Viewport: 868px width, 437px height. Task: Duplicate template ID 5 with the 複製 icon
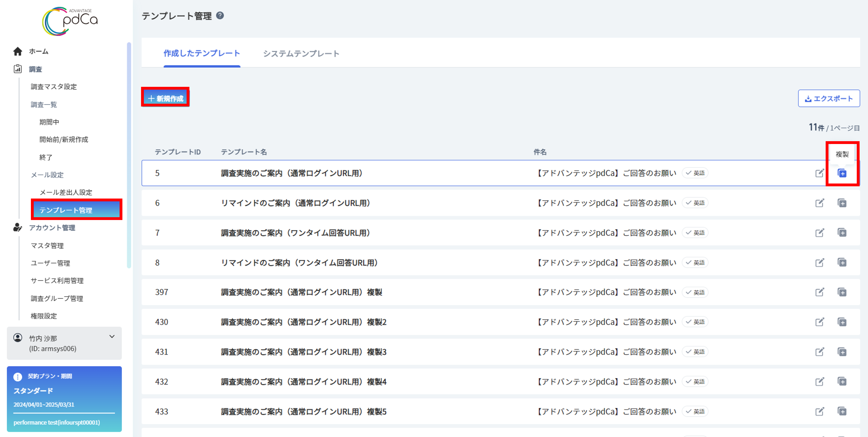(842, 173)
